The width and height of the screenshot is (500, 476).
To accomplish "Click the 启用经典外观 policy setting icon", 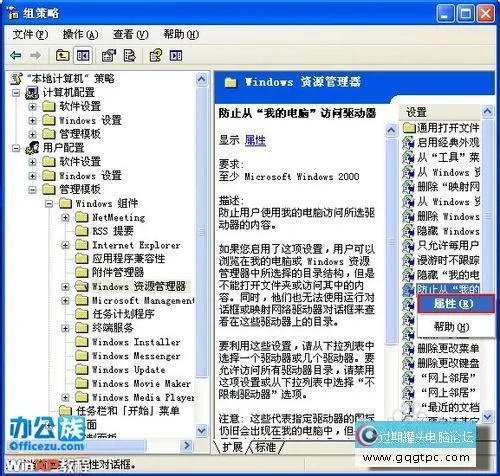I will point(408,142).
